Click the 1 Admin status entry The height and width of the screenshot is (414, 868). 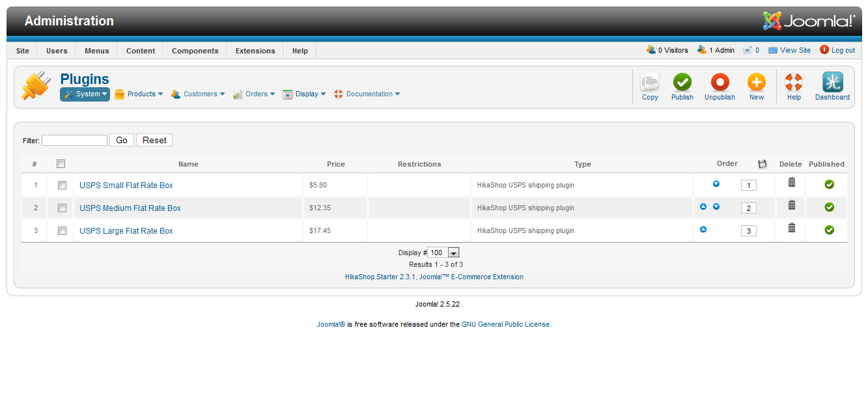point(716,50)
